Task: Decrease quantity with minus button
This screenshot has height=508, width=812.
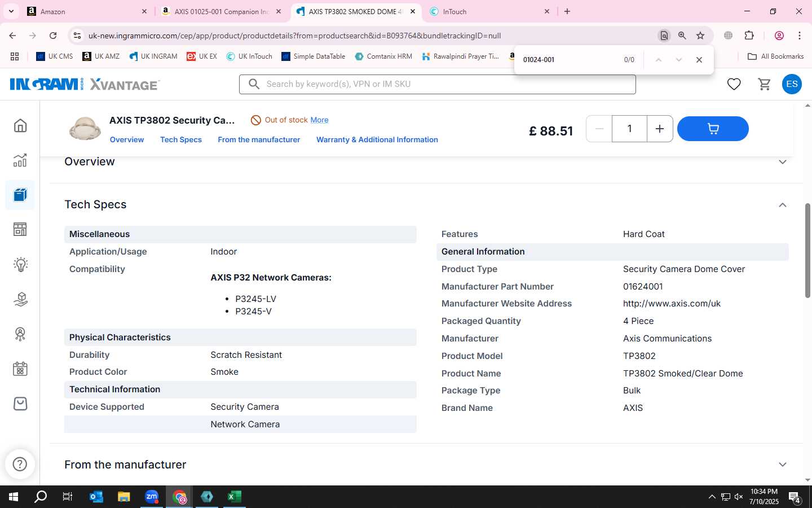Action: coord(599,129)
